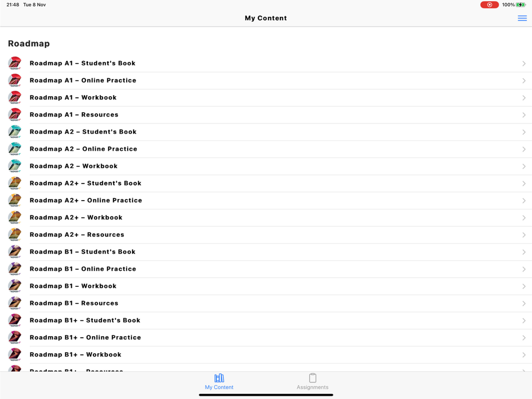Expand chevron for Roadmap B1+ Online Practice
The width and height of the screenshot is (532, 399).
point(524,338)
